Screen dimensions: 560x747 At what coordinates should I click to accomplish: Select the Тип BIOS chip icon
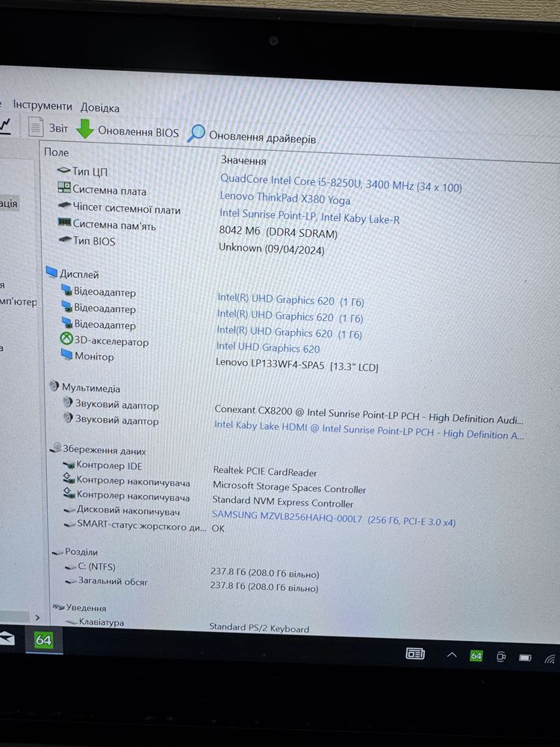tap(65, 239)
